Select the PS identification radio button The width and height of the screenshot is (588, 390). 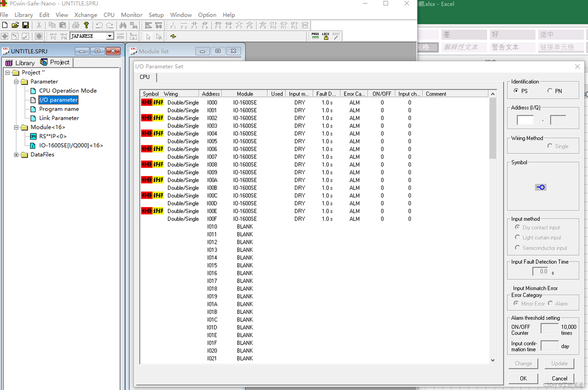click(516, 91)
